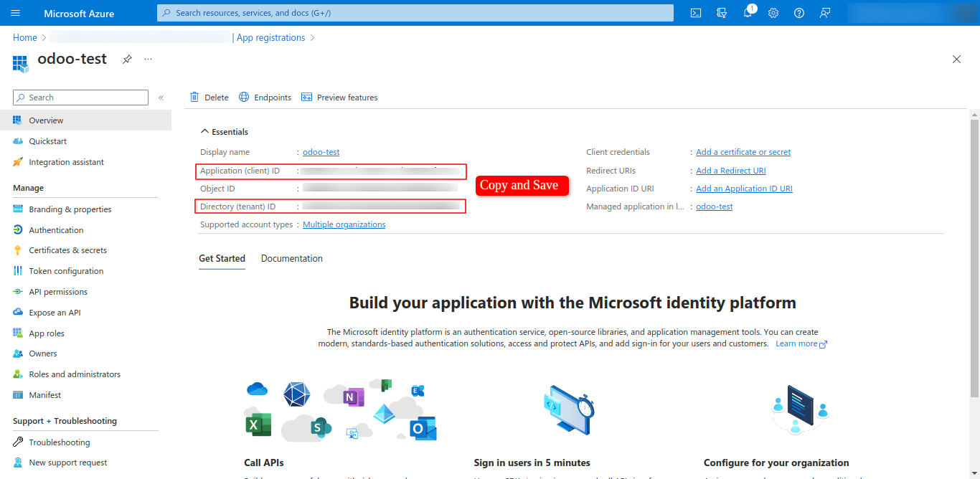This screenshot has width=980, height=479.
Task: Open the Directories + subscriptions filter icon
Action: (722, 13)
